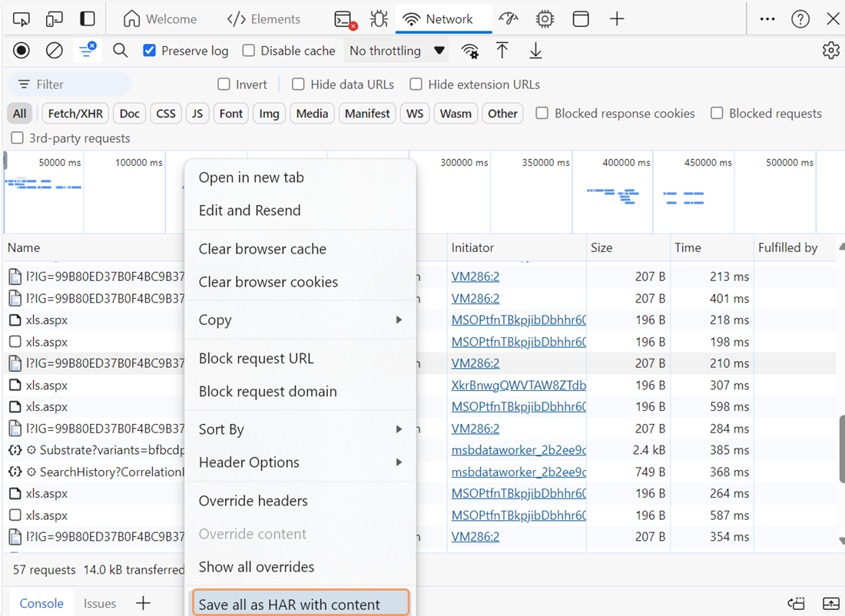
Task: Check Hide data URLs option
Action: 298,84
